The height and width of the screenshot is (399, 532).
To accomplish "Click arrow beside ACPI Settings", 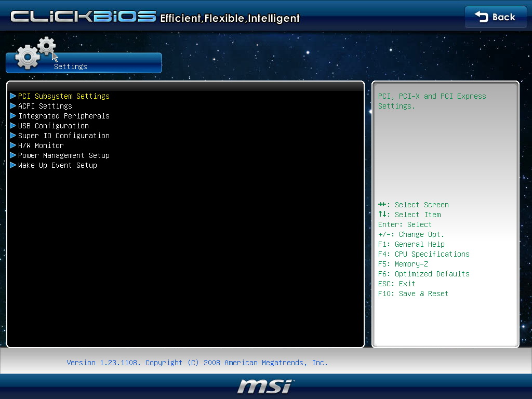I will (13, 105).
